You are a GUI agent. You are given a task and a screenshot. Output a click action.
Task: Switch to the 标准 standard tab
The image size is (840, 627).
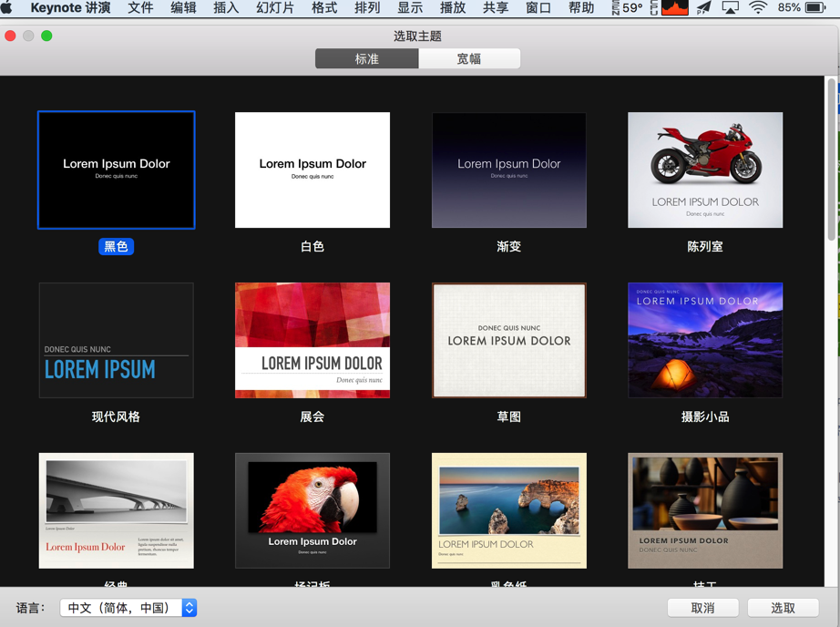point(367,58)
